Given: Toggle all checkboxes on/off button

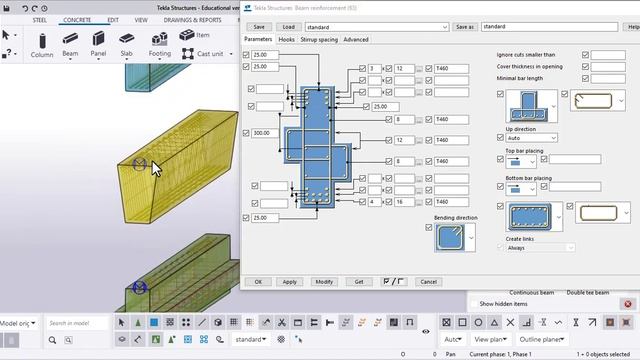Looking at the screenshot, I should pyautogui.click(x=393, y=282).
